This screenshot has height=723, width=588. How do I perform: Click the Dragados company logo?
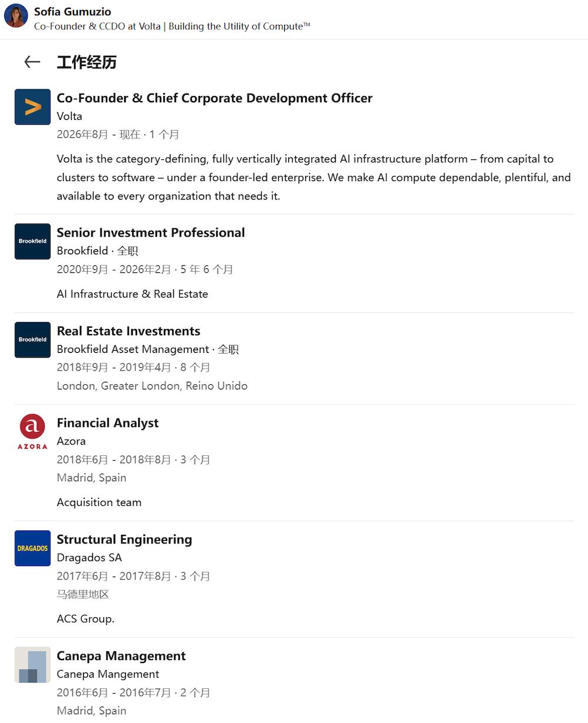click(32, 548)
